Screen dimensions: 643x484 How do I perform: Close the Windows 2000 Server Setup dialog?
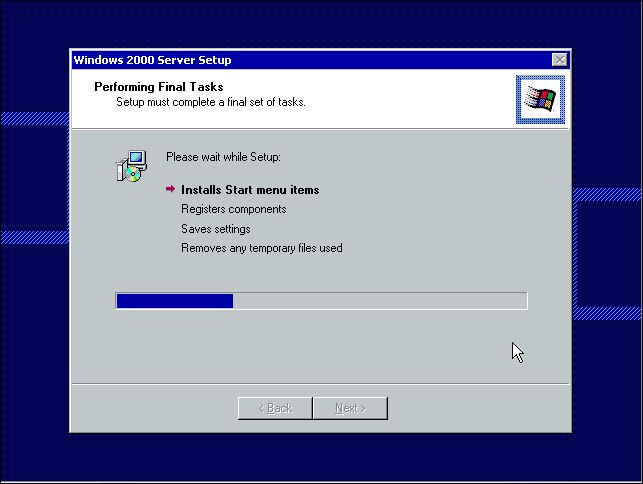tap(559, 60)
